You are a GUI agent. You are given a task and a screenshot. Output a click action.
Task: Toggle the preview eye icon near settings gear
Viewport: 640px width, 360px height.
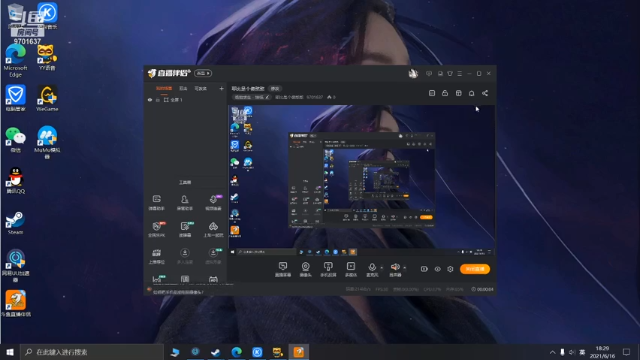pyautogui.click(x=437, y=269)
